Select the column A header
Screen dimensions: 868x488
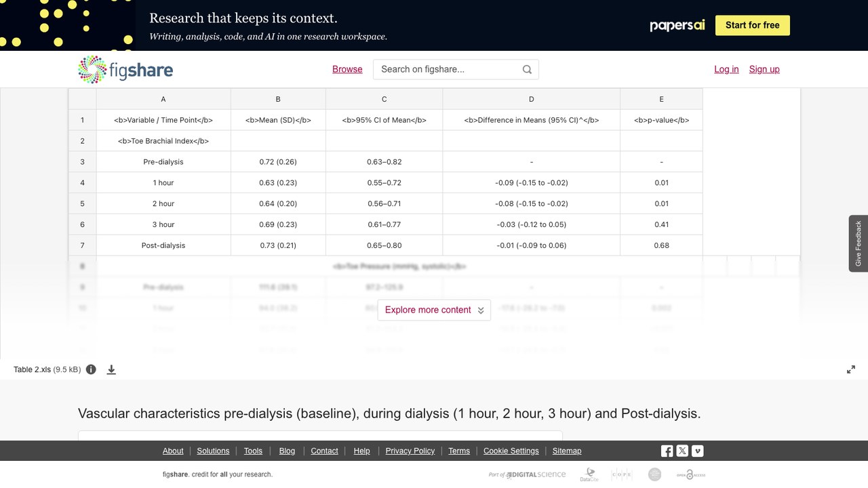(163, 99)
